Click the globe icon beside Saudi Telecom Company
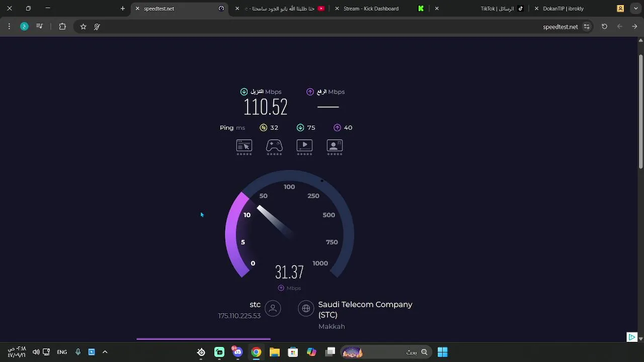644x362 pixels. coord(306,308)
